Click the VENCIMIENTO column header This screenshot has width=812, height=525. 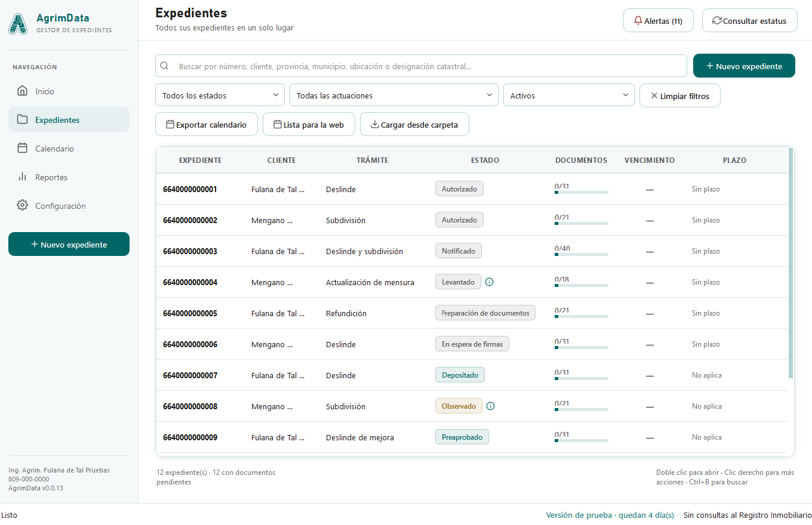click(x=650, y=160)
